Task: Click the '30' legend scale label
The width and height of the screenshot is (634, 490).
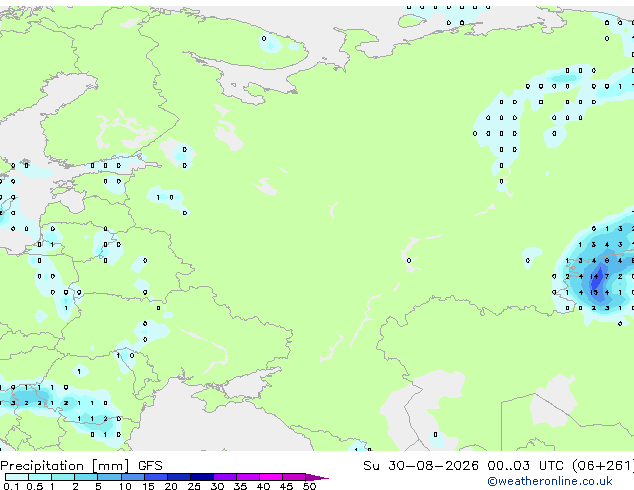Action: [x=217, y=486]
